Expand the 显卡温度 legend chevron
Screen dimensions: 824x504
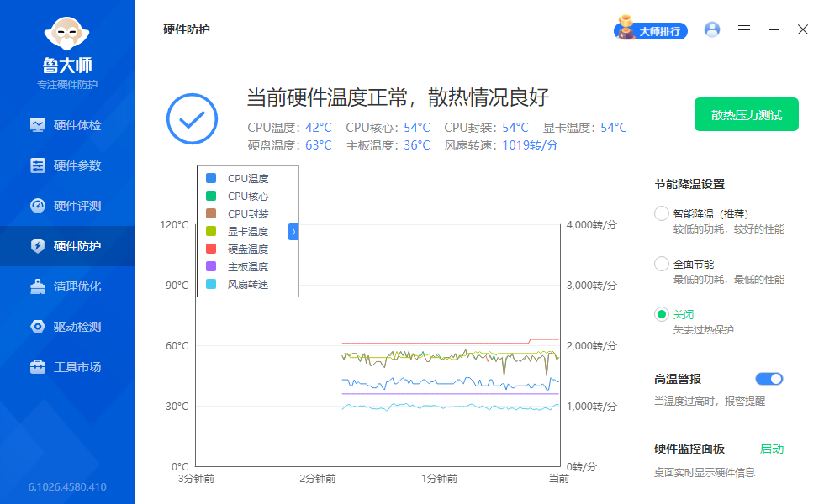292,231
